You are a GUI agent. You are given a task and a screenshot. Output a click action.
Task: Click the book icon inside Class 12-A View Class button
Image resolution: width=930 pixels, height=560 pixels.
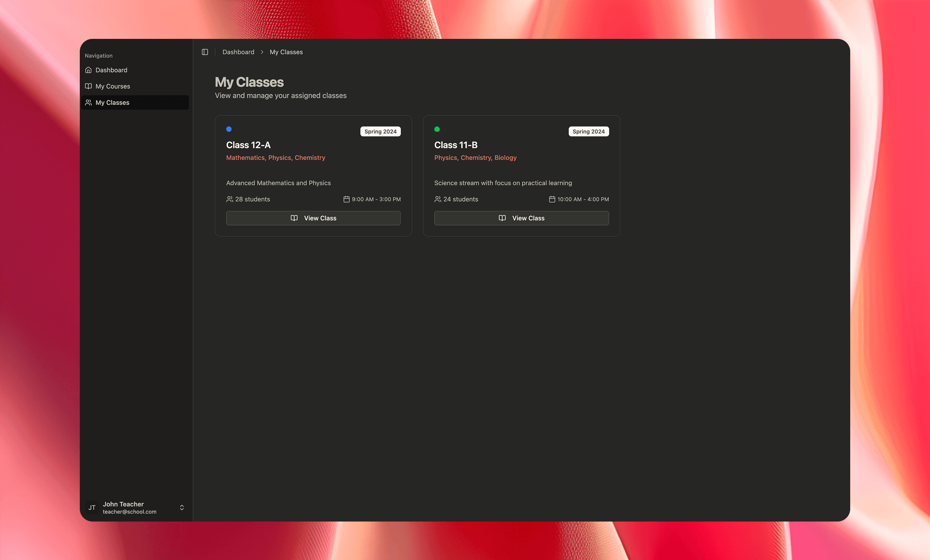click(x=294, y=218)
